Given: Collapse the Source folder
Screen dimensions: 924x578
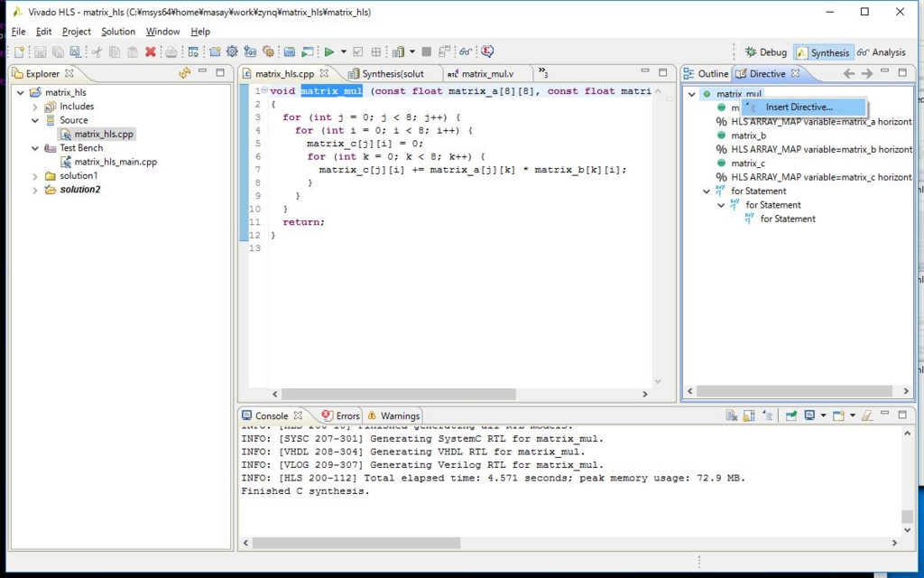Looking at the screenshot, I should [35, 120].
